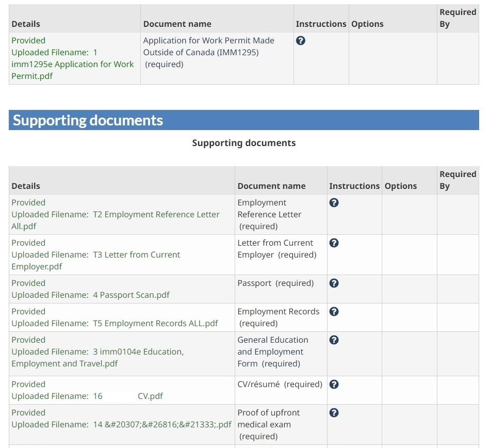
Task: Select 'T3 Letter from Current Employer.pdf' filename
Action: click(95, 261)
